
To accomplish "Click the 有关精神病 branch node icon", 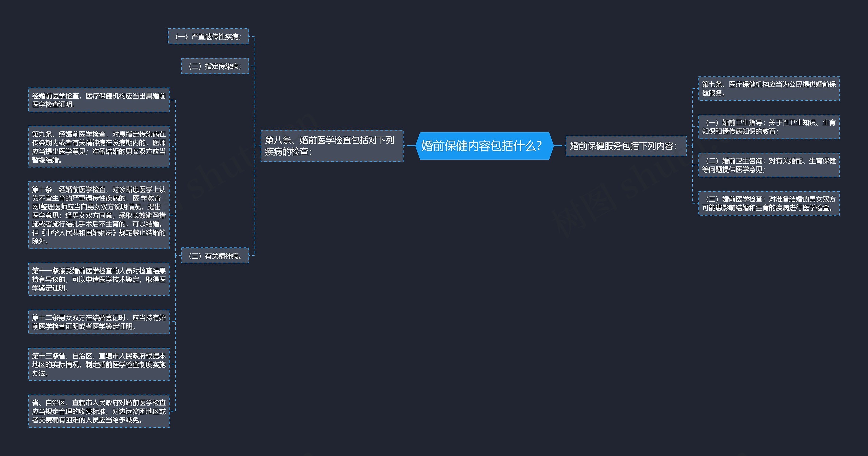I will (x=215, y=257).
